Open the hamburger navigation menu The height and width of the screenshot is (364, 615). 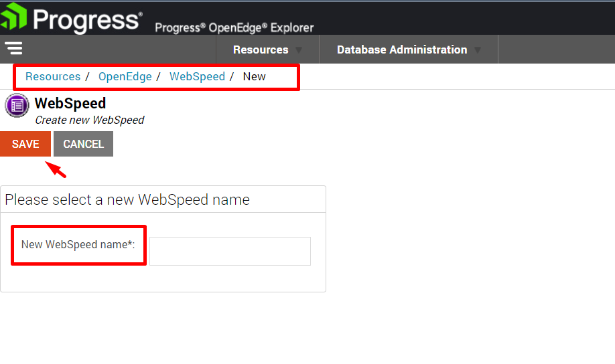[13, 48]
